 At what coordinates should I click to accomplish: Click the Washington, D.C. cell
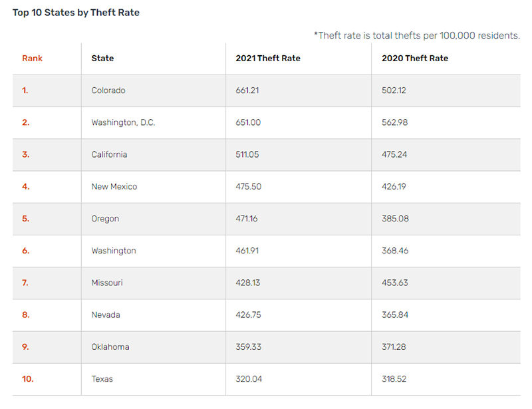click(123, 122)
